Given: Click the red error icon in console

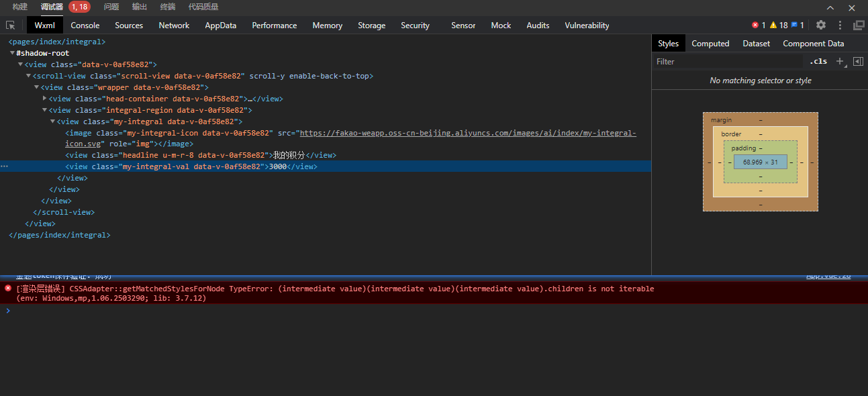Looking at the screenshot, I should point(8,288).
